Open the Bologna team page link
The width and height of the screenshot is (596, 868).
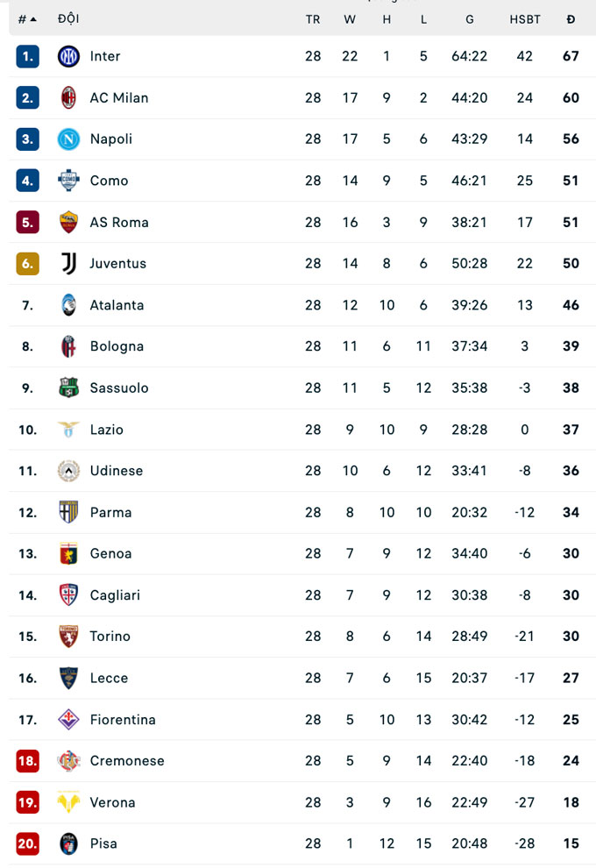pyautogui.click(x=117, y=346)
